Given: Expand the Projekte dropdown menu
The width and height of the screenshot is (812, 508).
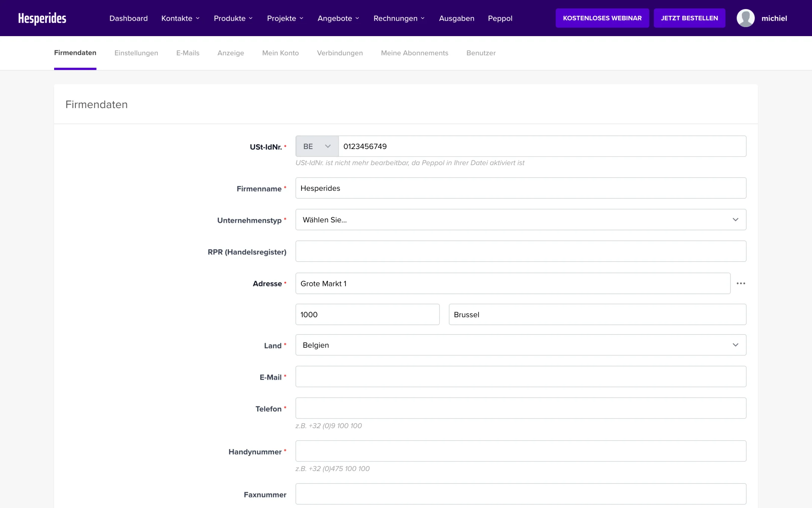Looking at the screenshot, I should 285,18.
